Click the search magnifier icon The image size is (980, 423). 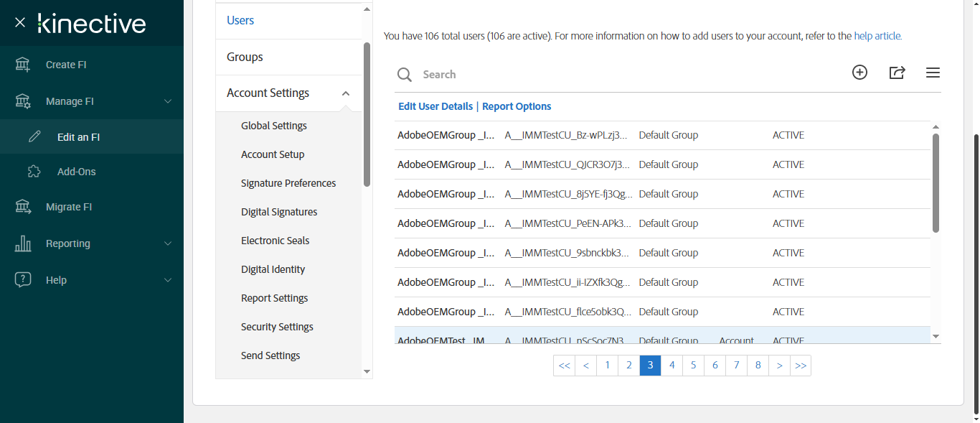[x=405, y=75]
